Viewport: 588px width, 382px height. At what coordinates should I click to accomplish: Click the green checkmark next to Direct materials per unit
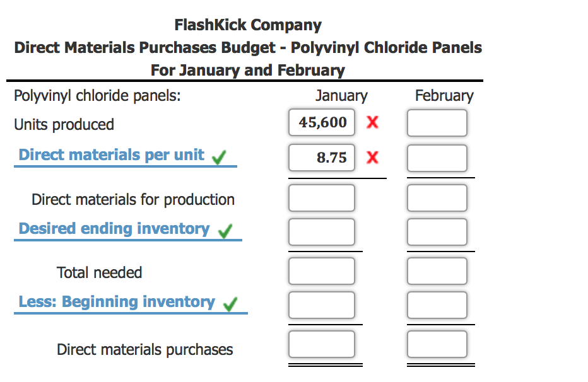click(x=219, y=155)
